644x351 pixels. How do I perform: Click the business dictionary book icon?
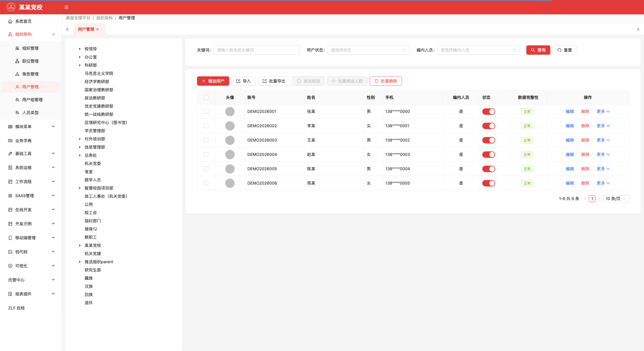tap(10, 141)
